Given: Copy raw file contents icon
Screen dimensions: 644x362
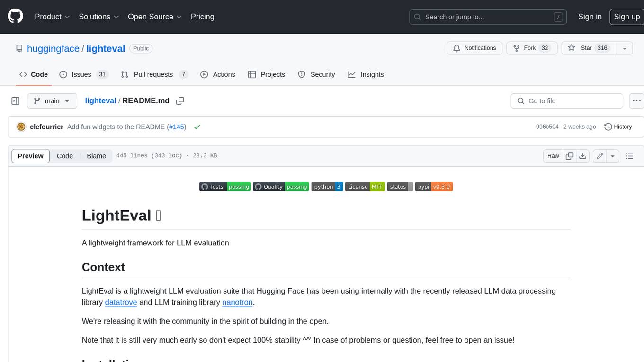Looking at the screenshot, I should point(570,156).
